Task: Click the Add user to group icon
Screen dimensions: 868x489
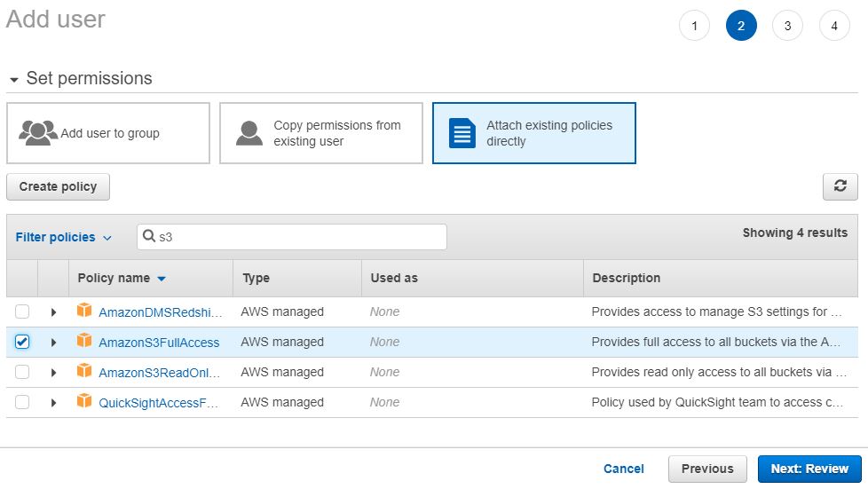Action: (38, 133)
